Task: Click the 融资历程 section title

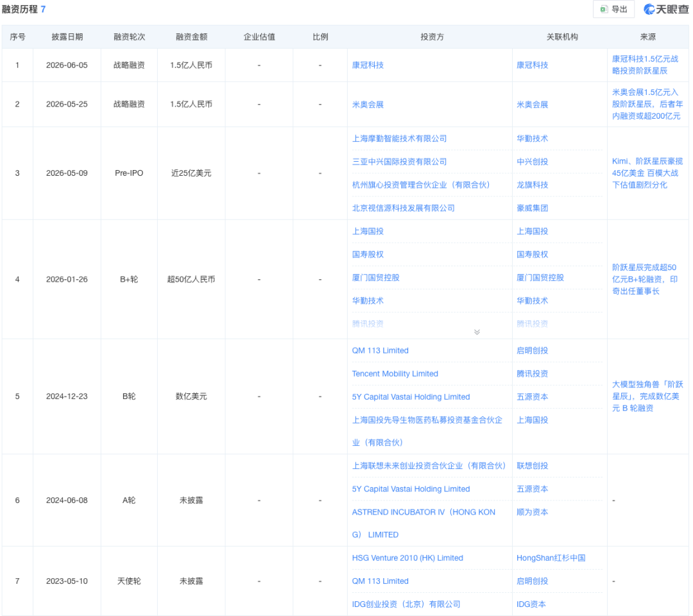Action: click(20, 9)
